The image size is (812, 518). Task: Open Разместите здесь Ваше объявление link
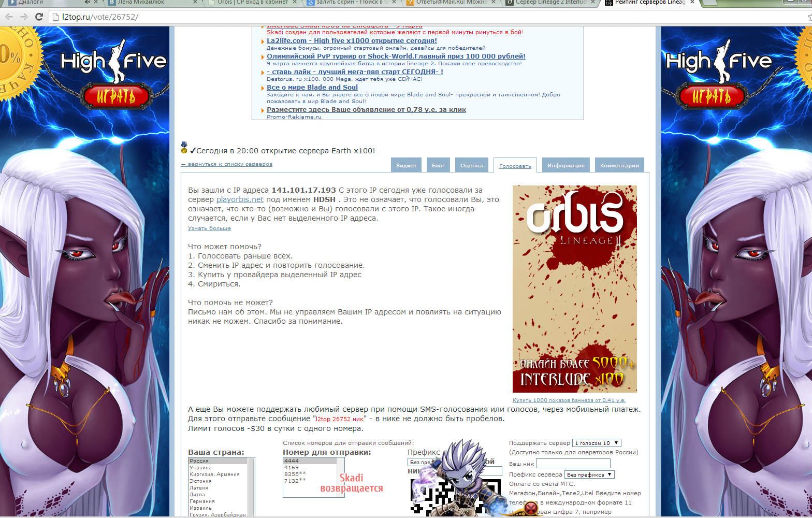(x=366, y=109)
